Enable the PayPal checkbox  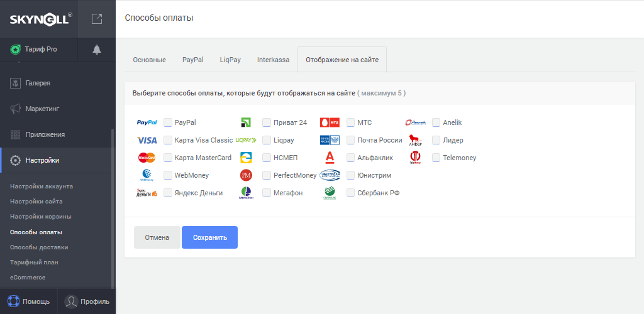(168, 122)
